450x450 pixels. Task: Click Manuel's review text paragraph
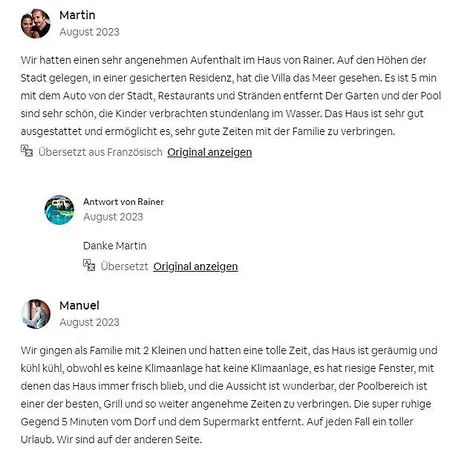click(229, 395)
